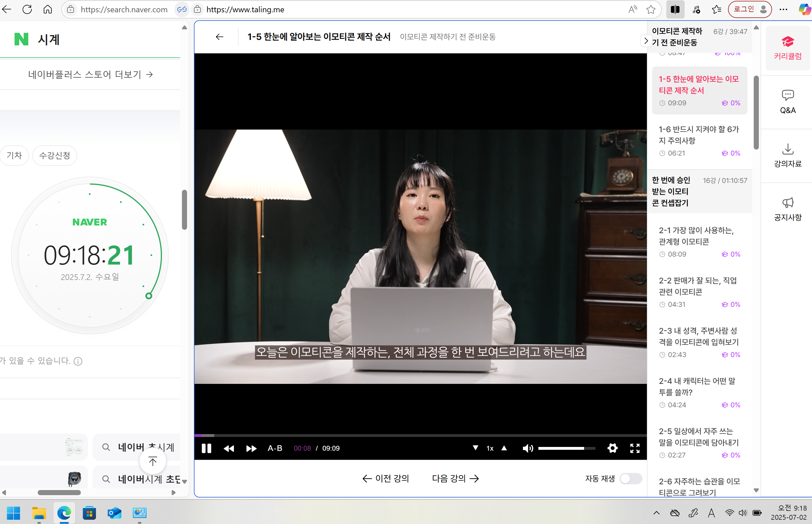
Task: Toggle A-B repeat mode
Action: click(x=275, y=448)
